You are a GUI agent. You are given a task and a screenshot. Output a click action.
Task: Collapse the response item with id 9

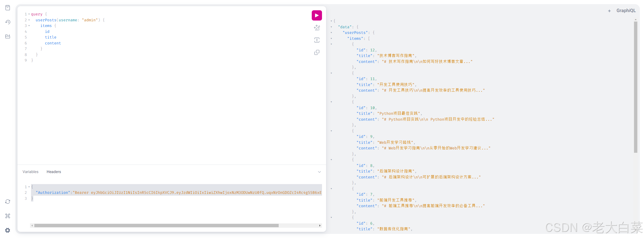click(331, 131)
